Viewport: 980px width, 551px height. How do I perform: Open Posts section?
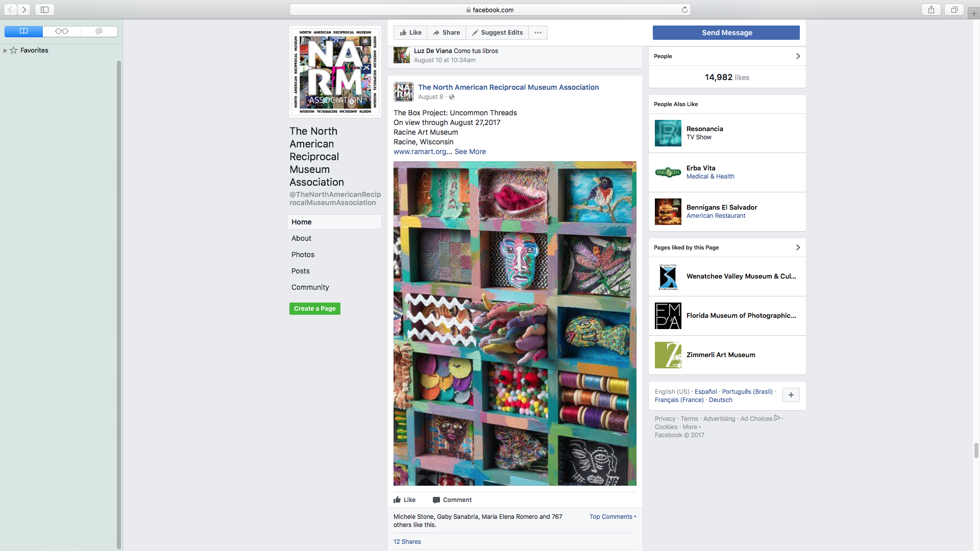(x=301, y=271)
